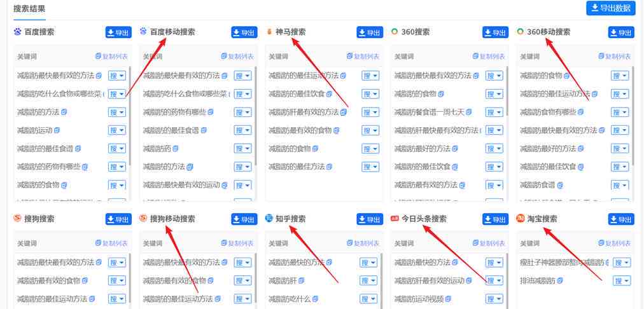Copy icon beside 减脂肪的最佳饮食 in 神马搜索
Viewport: 644px width, 309px height.
pyautogui.click(x=330, y=94)
